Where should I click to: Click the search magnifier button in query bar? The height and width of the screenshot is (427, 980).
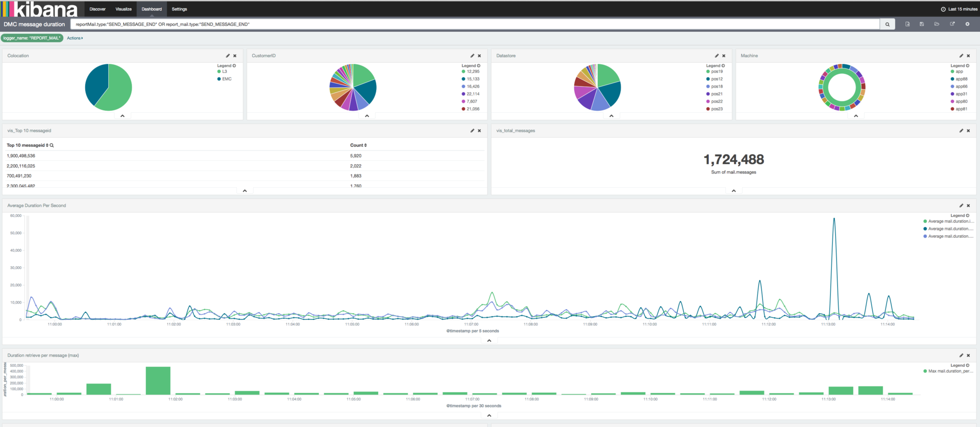pos(887,24)
